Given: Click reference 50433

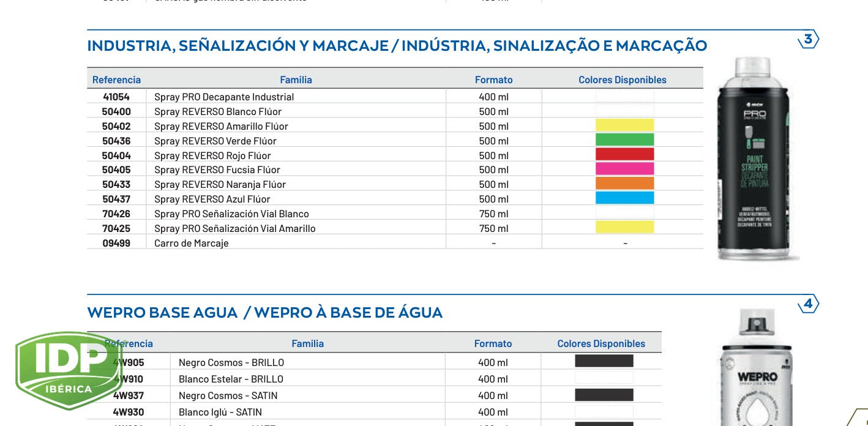Looking at the screenshot, I should pos(116,184).
